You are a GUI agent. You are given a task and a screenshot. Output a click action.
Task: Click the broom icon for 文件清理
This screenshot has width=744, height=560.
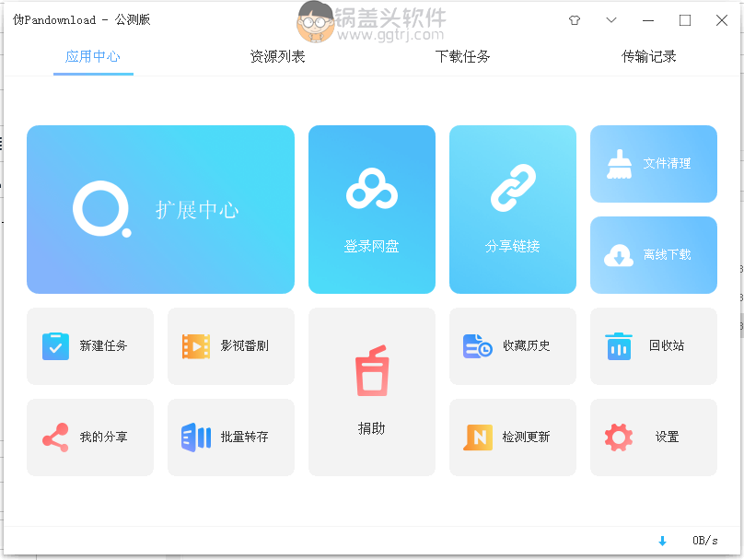coord(619,164)
